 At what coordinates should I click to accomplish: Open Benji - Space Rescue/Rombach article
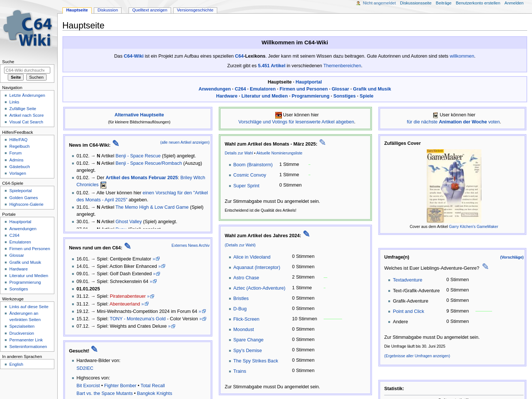coord(149,163)
